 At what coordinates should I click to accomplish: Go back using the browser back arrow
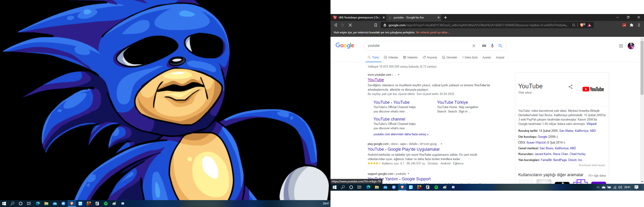pyautogui.click(x=336, y=25)
